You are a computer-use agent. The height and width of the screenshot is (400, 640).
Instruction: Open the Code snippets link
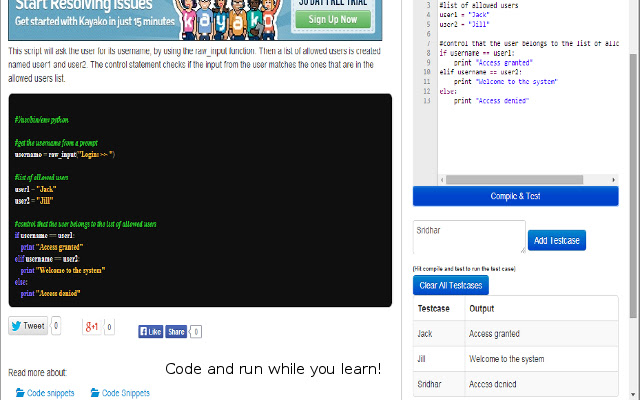coord(51,393)
